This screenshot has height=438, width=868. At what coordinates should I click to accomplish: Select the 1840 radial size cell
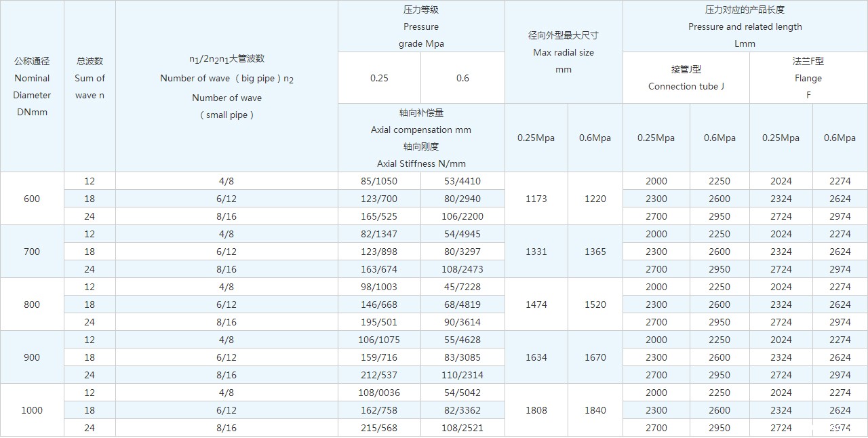(x=595, y=410)
